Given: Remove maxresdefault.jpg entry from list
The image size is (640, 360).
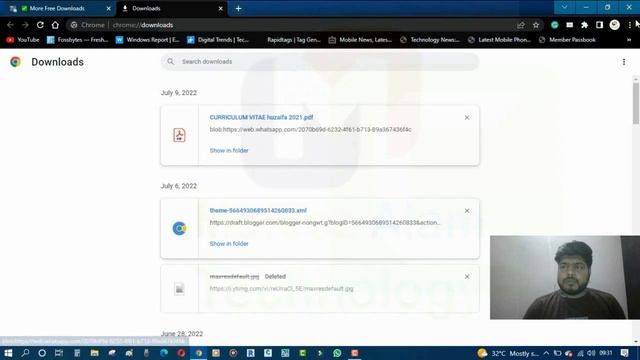Looking at the screenshot, I should (467, 277).
